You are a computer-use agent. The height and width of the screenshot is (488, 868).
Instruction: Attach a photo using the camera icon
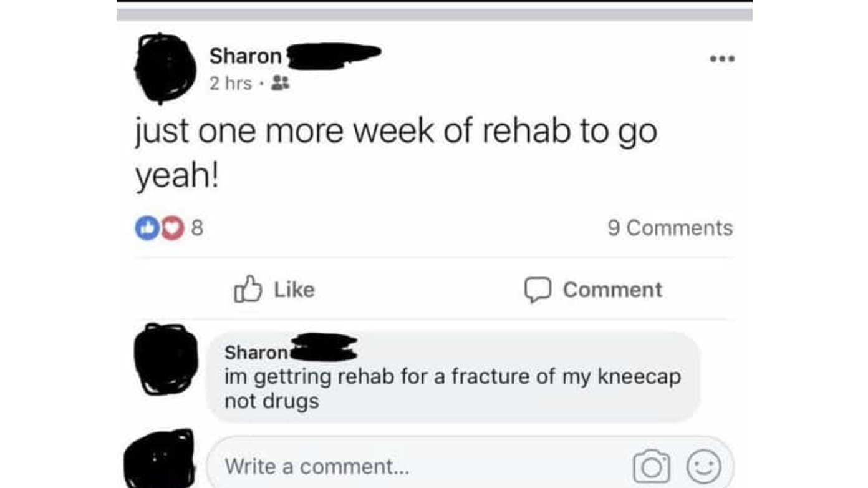coord(651,467)
